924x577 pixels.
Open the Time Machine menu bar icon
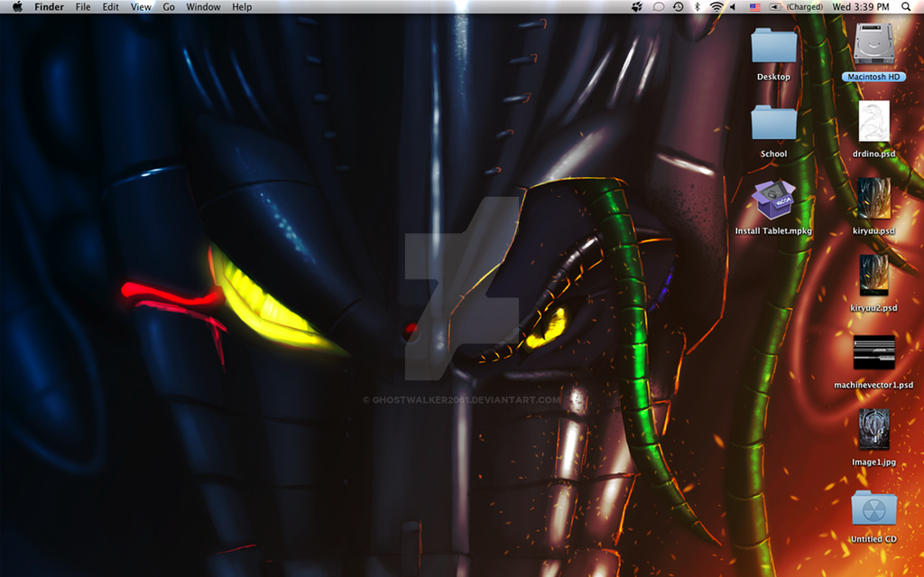pyautogui.click(x=679, y=7)
